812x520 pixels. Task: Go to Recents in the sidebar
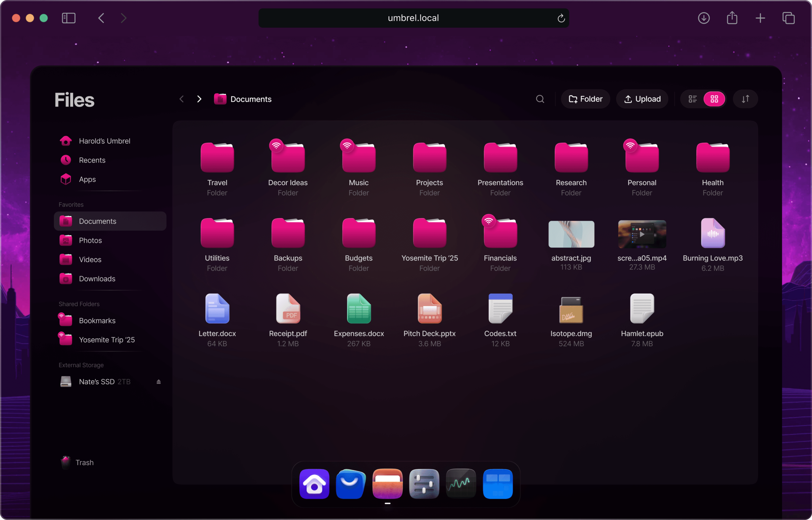[92, 160]
